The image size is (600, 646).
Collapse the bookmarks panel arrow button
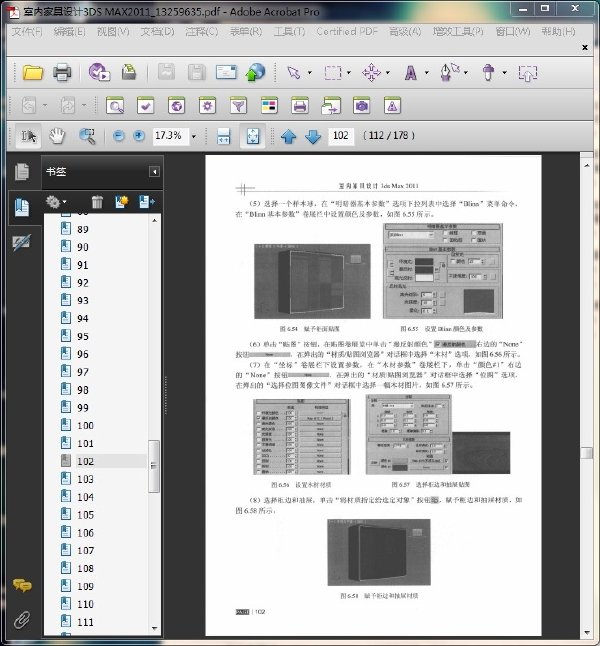155,172
